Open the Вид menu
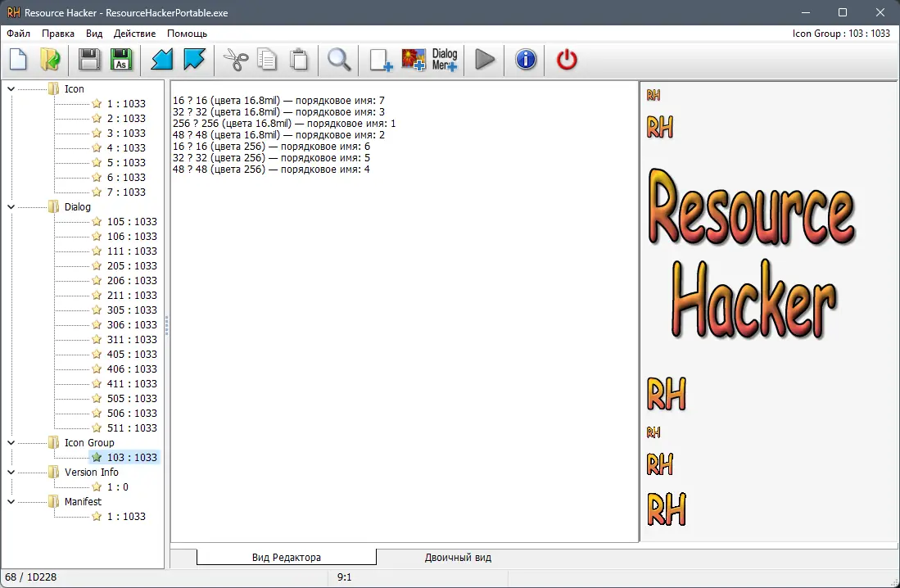The image size is (900, 588). pos(94,34)
